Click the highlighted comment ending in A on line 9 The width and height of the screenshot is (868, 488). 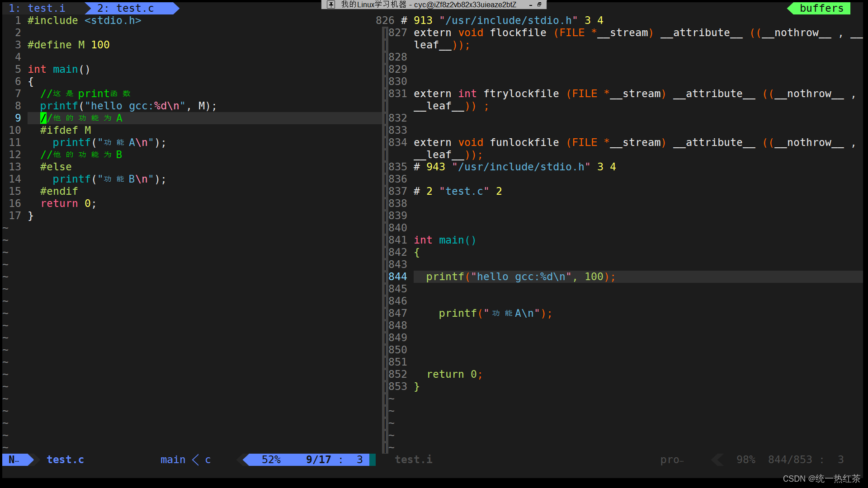81,118
